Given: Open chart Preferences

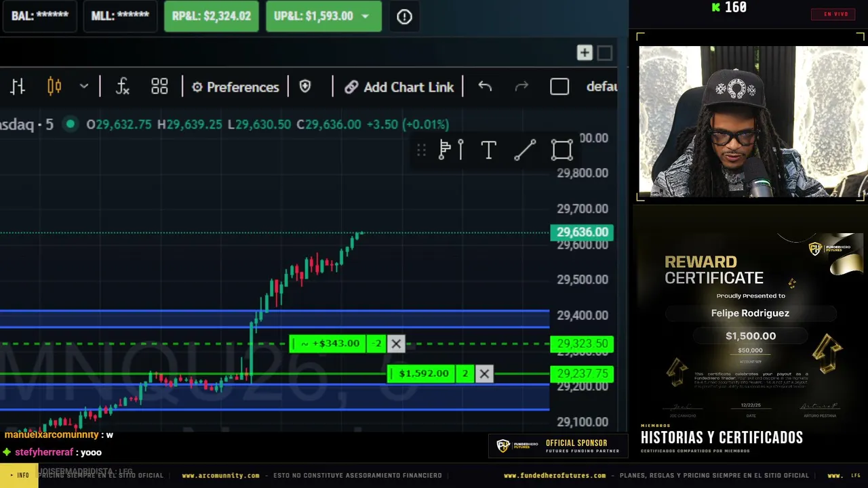Looking at the screenshot, I should (x=235, y=87).
